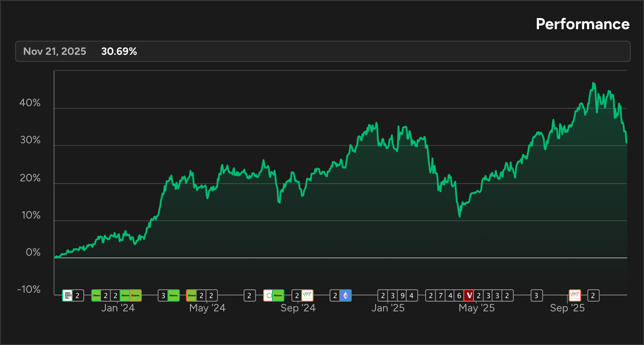Click the 4 badge near Jan '25
This screenshot has height=345, width=644.
pyautogui.click(x=412, y=295)
